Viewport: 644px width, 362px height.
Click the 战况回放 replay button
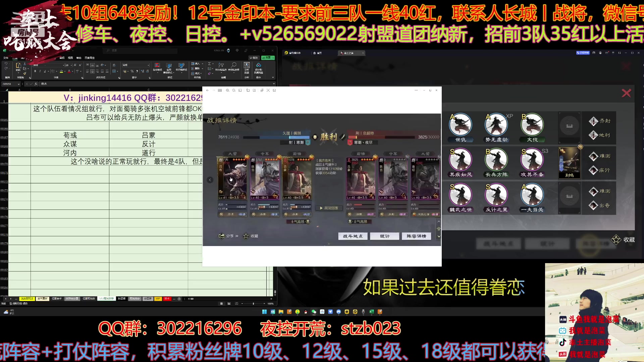329,208
